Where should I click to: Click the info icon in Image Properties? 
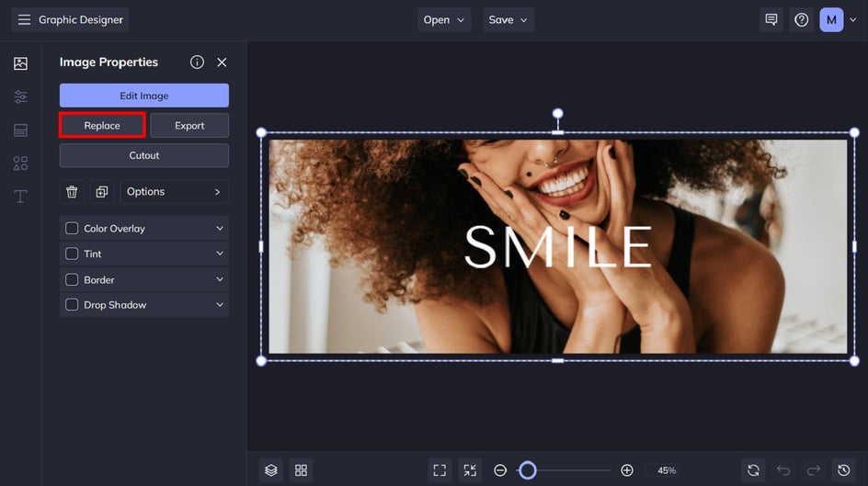tap(197, 62)
